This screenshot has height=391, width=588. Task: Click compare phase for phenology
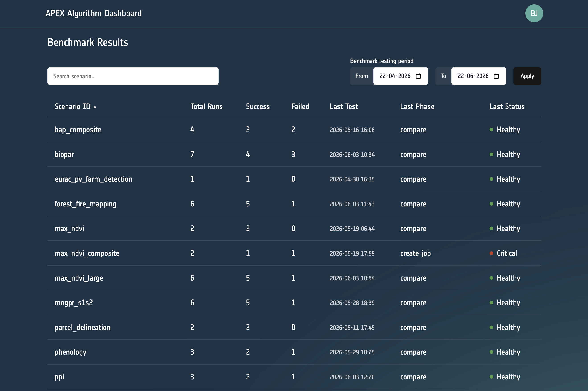413,352
